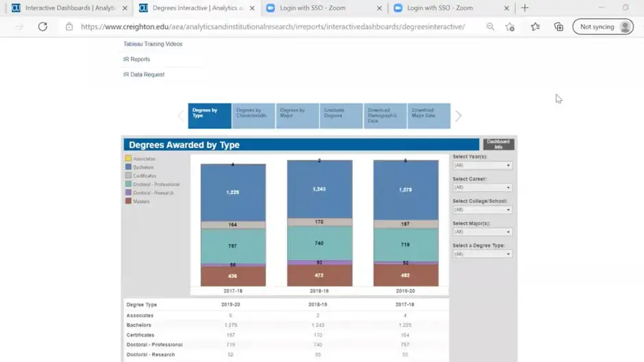Click the zoom magnifier icon in address bar
Screen dimensions: 644x362
(x=491, y=27)
